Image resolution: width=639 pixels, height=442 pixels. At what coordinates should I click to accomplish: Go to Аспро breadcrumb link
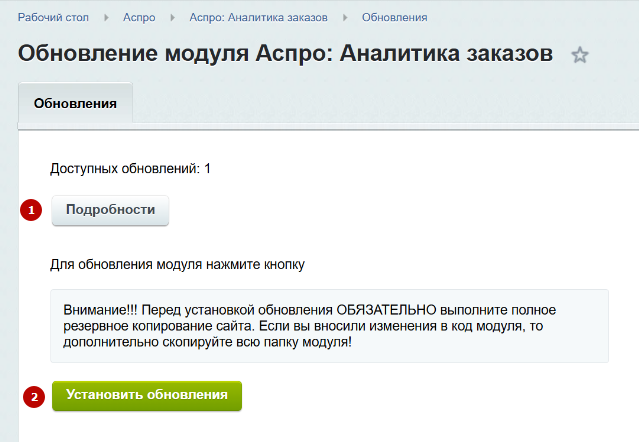pyautogui.click(x=139, y=18)
